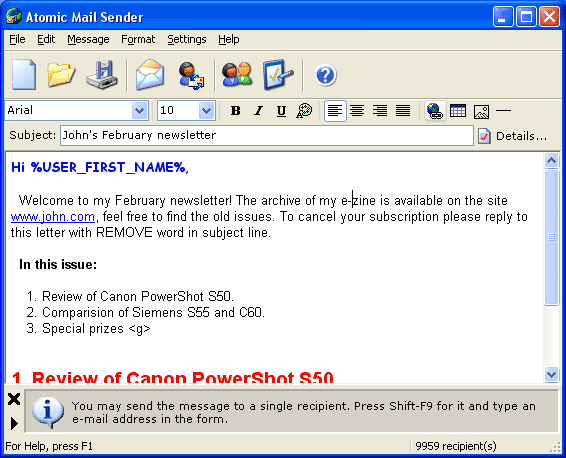Open the font color palette icon
This screenshot has height=458, width=566.
[304, 111]
